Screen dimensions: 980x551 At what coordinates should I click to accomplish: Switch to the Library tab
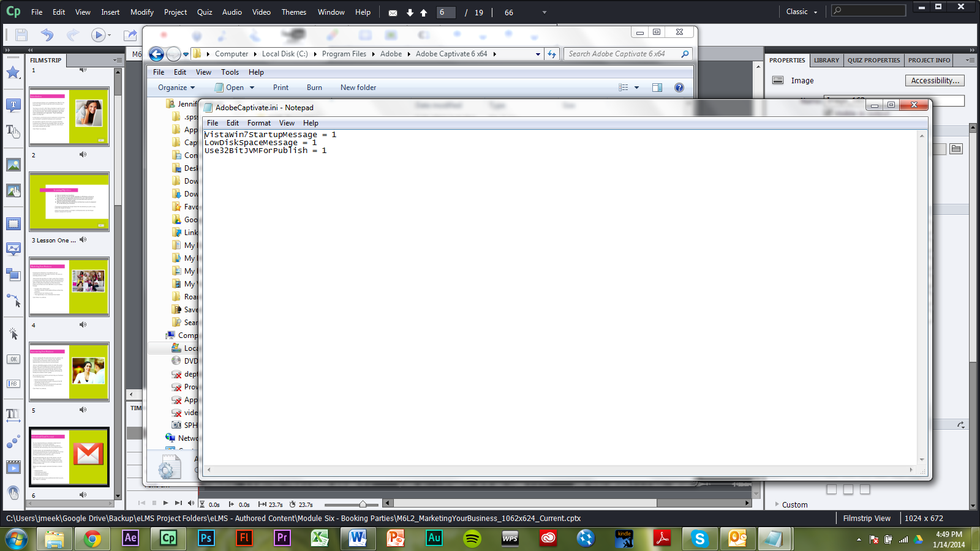826,60
